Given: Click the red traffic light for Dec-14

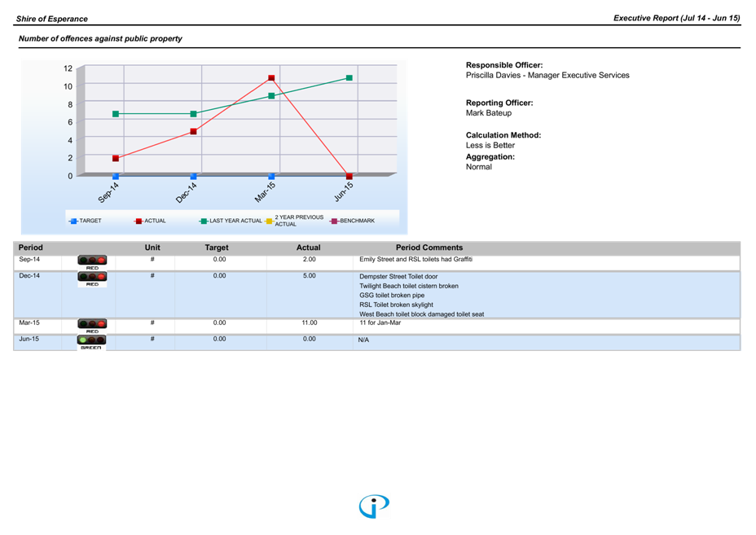Looking at the screenshot, I should 92,279.
